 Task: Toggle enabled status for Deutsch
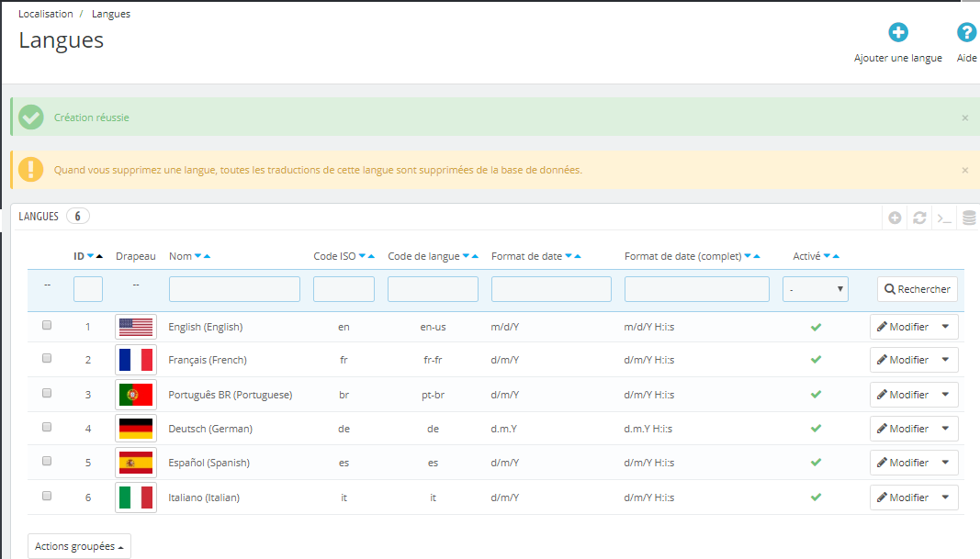click(x=816, y=429)
